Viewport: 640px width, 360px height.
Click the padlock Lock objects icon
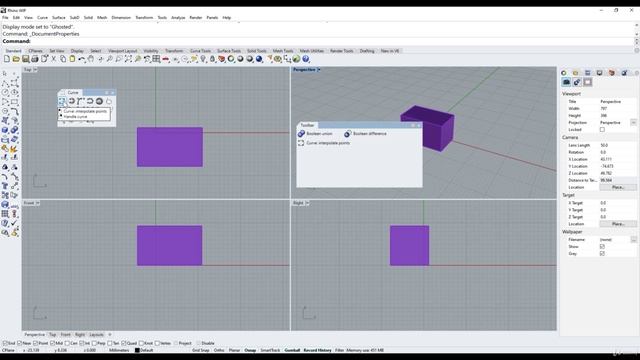(212, 59)
